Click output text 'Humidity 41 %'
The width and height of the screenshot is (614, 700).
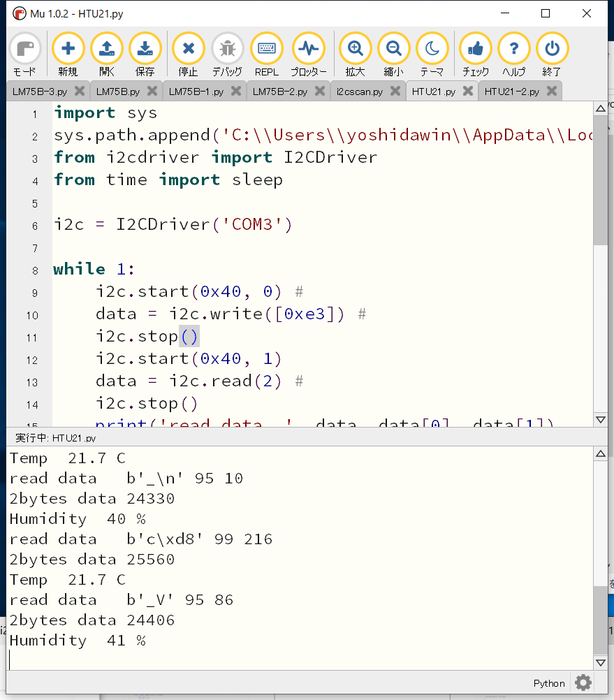pyautogui.click(x=78, y=641)
